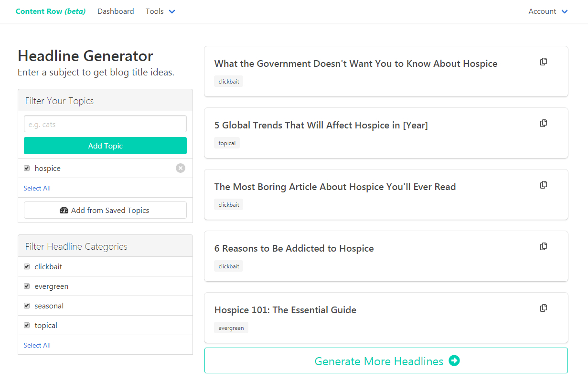Copy the 'Most Boring Article' headline
This screenshot has height=381, width=588.
point(544,185)
